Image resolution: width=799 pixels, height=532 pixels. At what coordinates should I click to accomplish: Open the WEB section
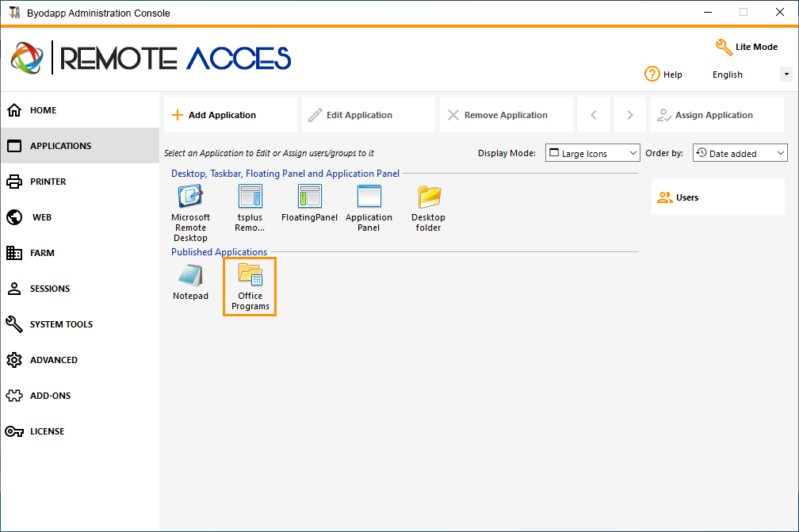80,217
